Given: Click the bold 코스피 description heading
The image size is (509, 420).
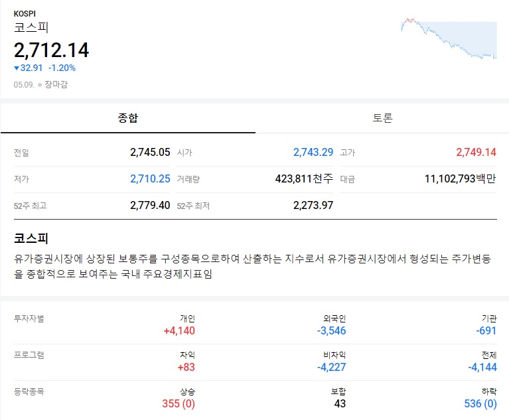Looking at the screenshot, I should pos(31,239).
